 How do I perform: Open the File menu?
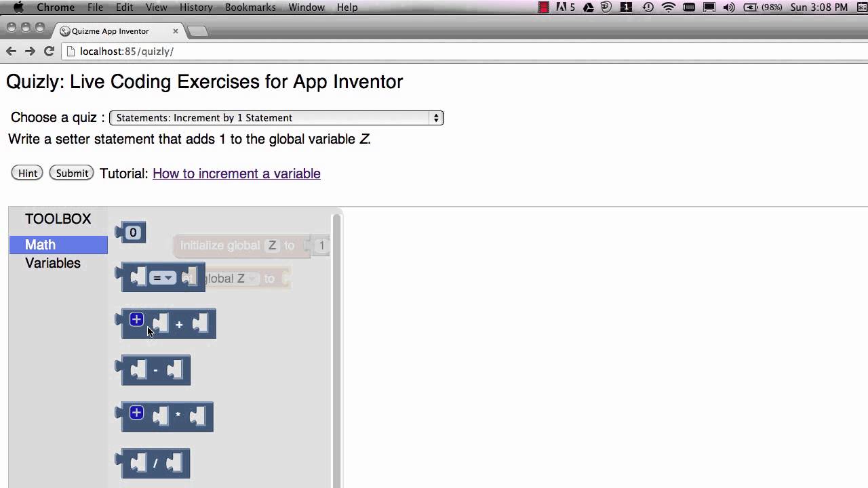[96, 7]
